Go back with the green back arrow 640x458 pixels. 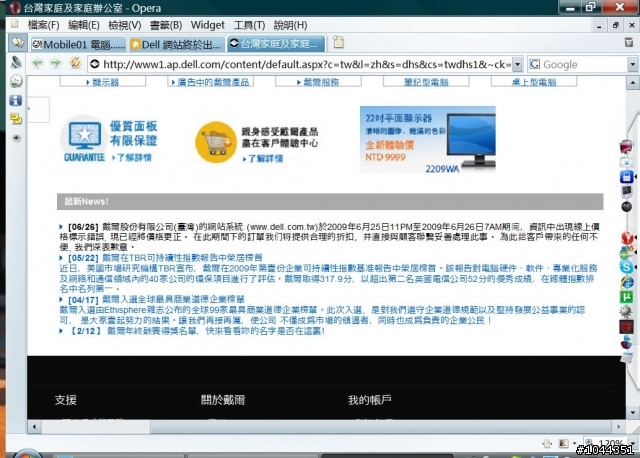(x=37, y=63)
